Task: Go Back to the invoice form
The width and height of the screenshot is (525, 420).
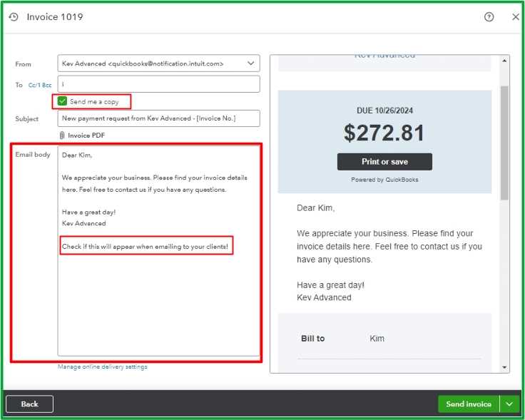Action: point(29,404)
